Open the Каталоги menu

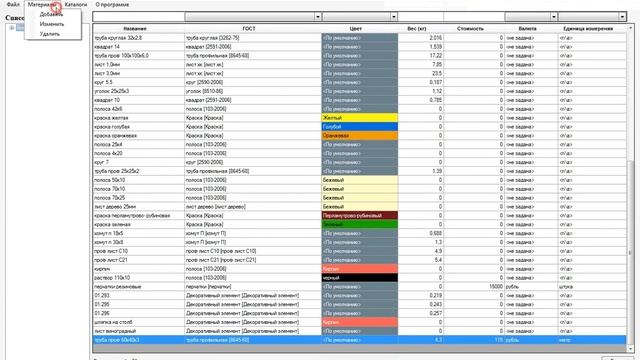pyautogui.click(x=76, y=4)
